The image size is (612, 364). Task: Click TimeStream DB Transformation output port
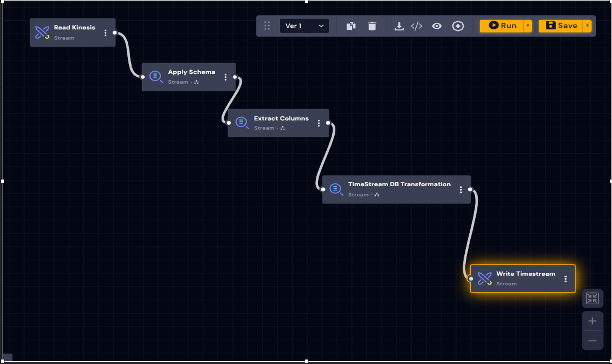[470, 189]
